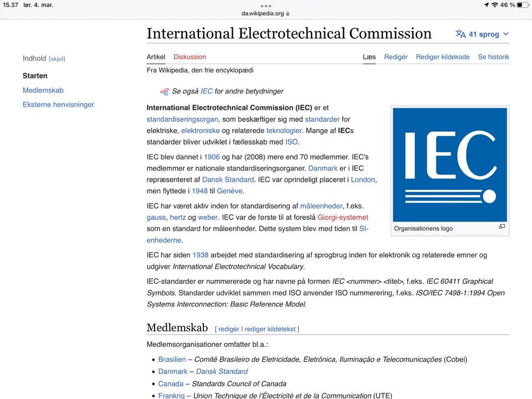Open the Redigér tab
Screen dimensions: 532x399
(x=396, y=57)
